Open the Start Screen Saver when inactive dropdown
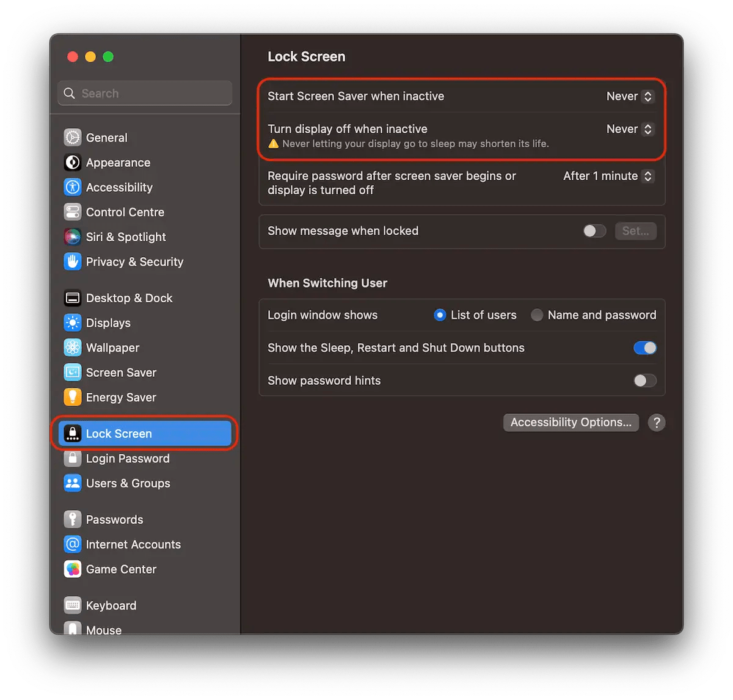 pos(629,96)
